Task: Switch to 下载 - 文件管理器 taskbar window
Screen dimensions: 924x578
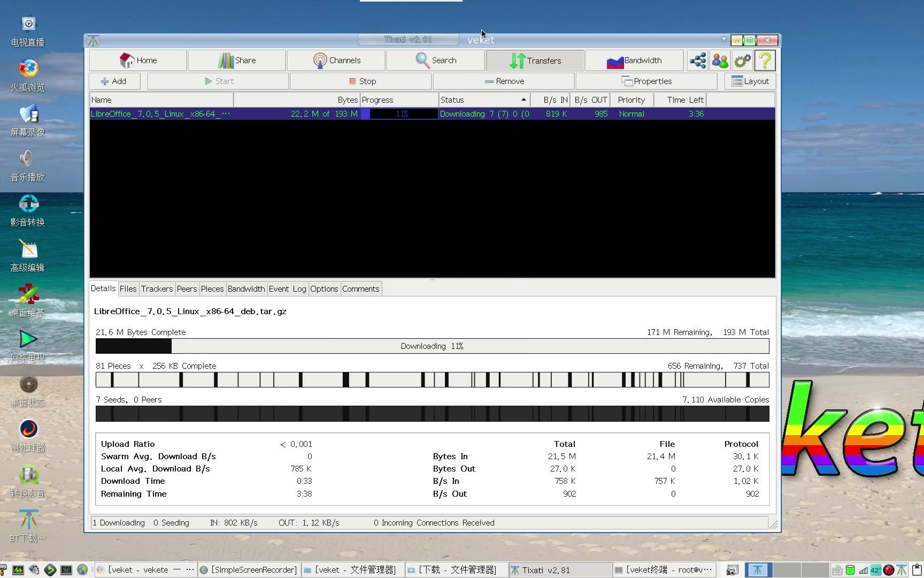Action: point(456,570)
